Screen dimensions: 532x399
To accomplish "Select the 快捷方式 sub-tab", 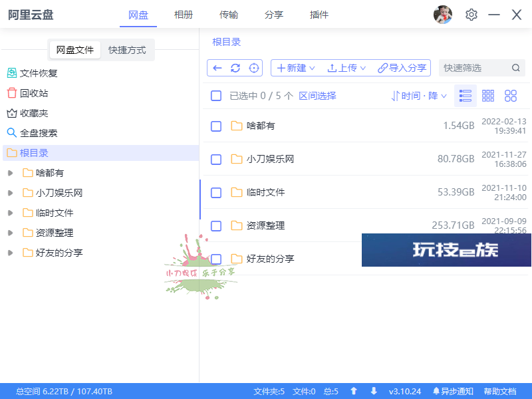I will 127,50.
